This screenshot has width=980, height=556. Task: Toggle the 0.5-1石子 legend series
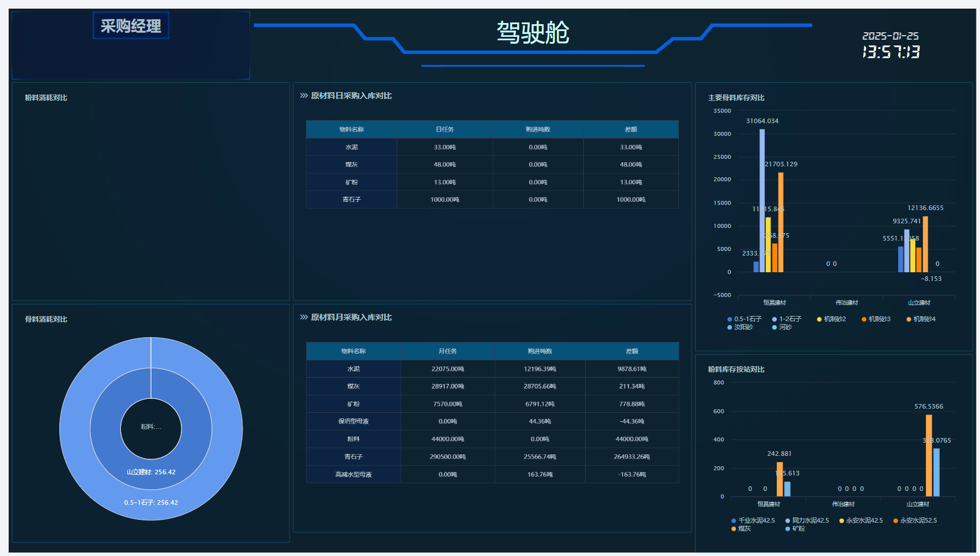[x=744, y=319]
